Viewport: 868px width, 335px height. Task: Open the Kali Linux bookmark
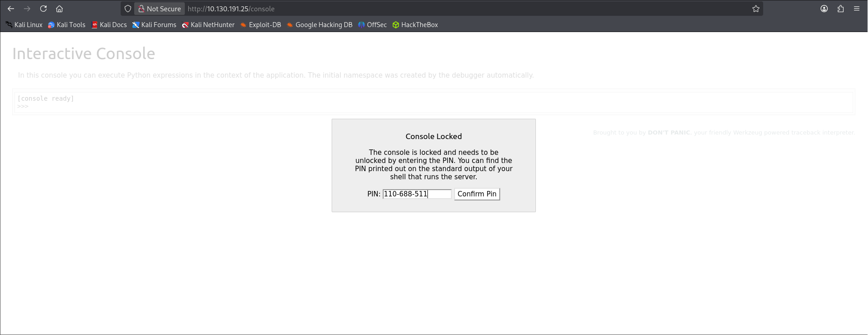click(24, 25)
